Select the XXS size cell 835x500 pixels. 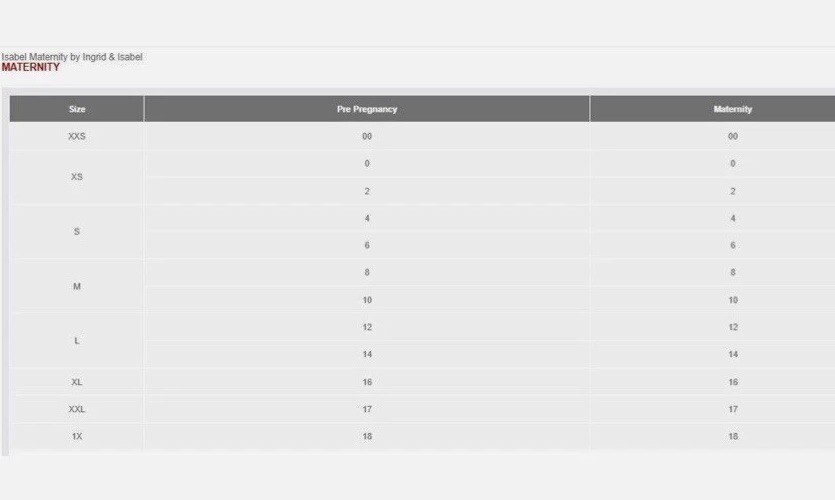point(77,136)
